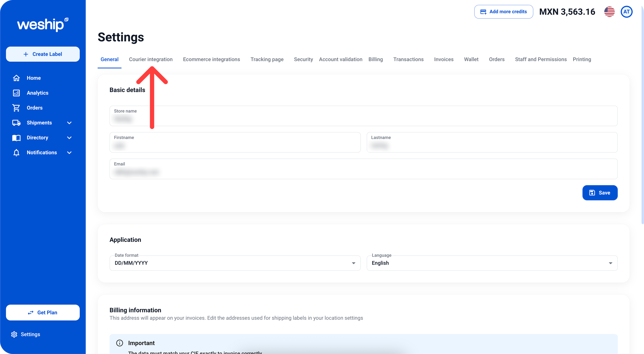644x354 pixels.
Task: Click the US flag language icon
Action: tap(609, 12)
